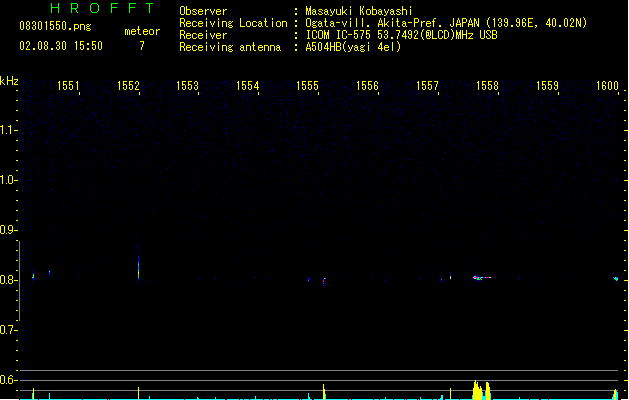
Task: Click the Receiving Location label
Action: [x=233, y=23]
